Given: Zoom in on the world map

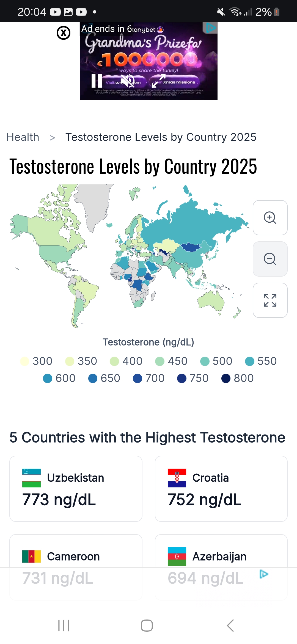Looking at the screenshot, I should (x=270, y=218).
